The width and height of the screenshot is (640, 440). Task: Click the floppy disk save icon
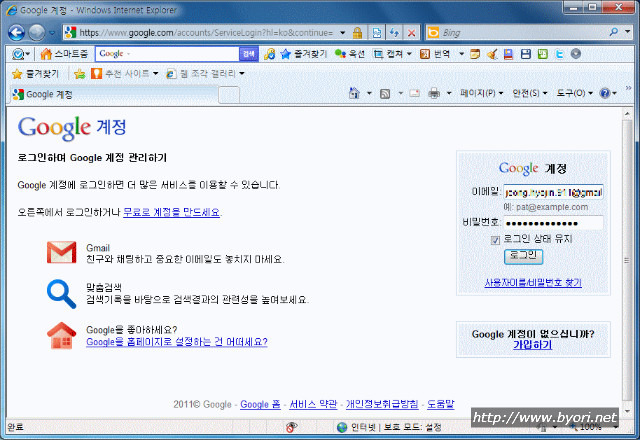coord(526,54)
